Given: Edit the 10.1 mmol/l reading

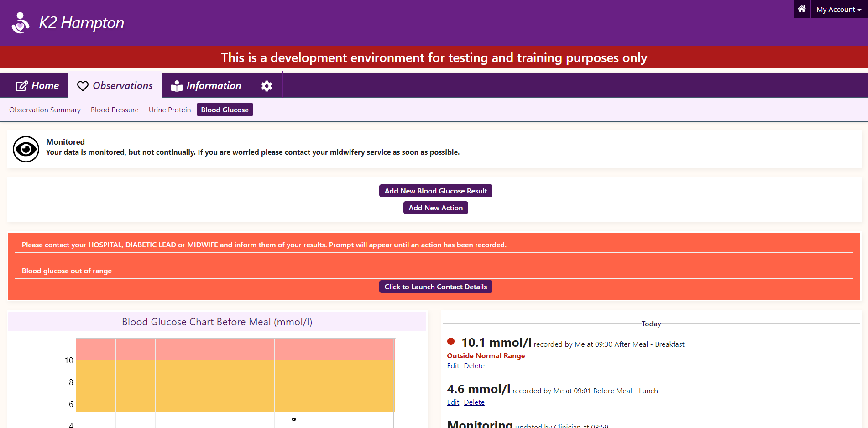Looking at the screenshot, I should tap(453, 366).
